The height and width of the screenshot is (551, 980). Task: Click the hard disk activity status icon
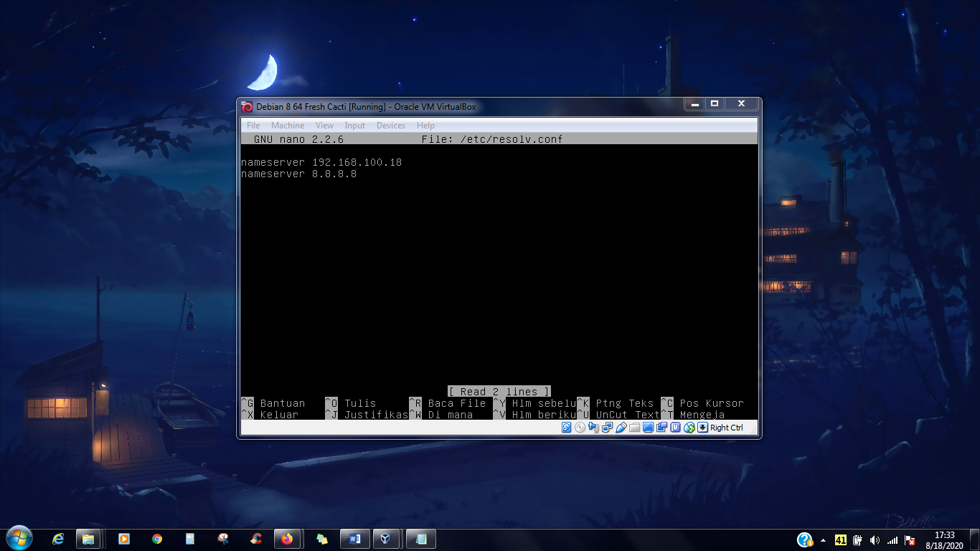566,428
